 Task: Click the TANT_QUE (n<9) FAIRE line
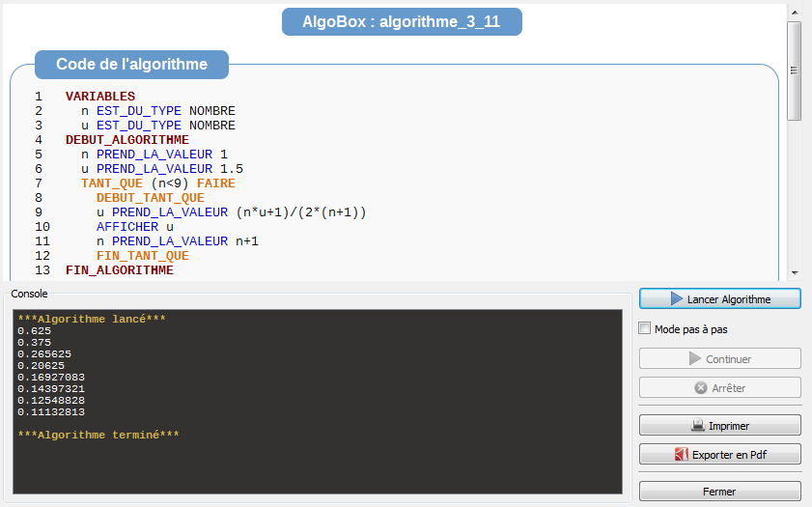[157, 183]
